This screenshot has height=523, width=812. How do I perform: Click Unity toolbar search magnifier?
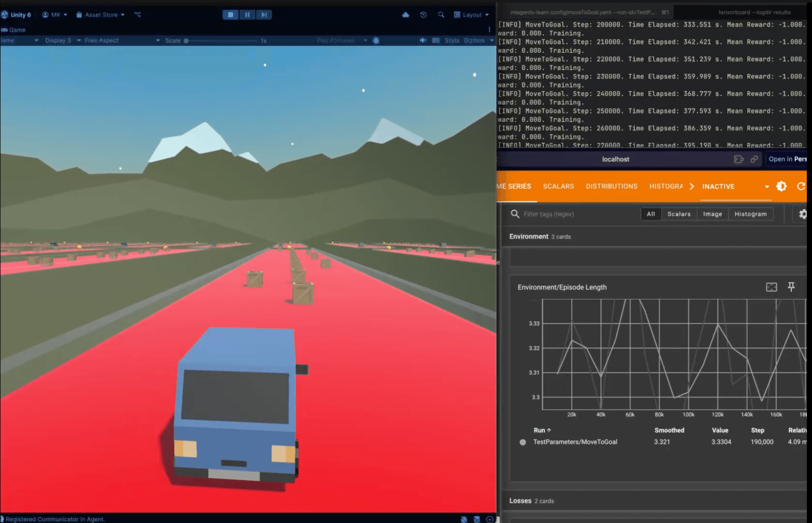pos(441,15)
